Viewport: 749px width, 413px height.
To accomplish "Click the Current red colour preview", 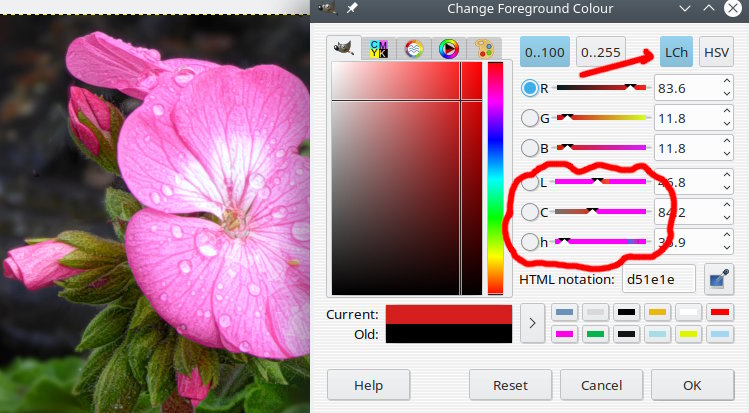I will pyautogui.click(x=449, y=315).
